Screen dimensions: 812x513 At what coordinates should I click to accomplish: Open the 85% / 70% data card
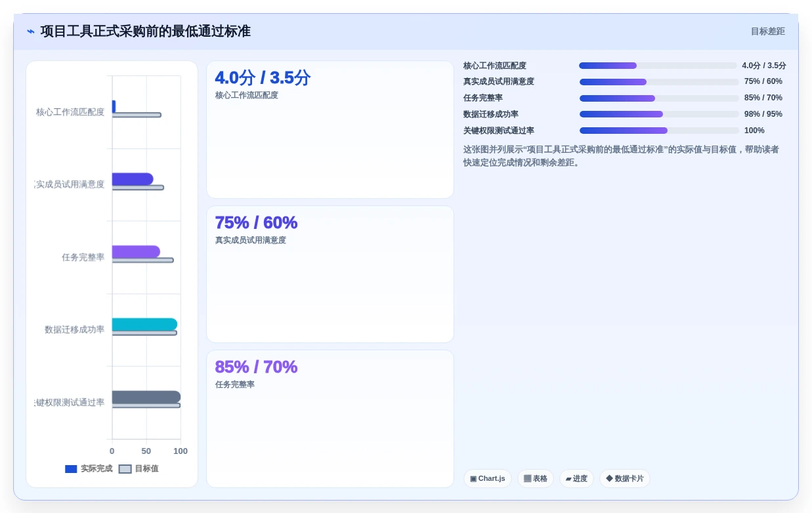330,419
